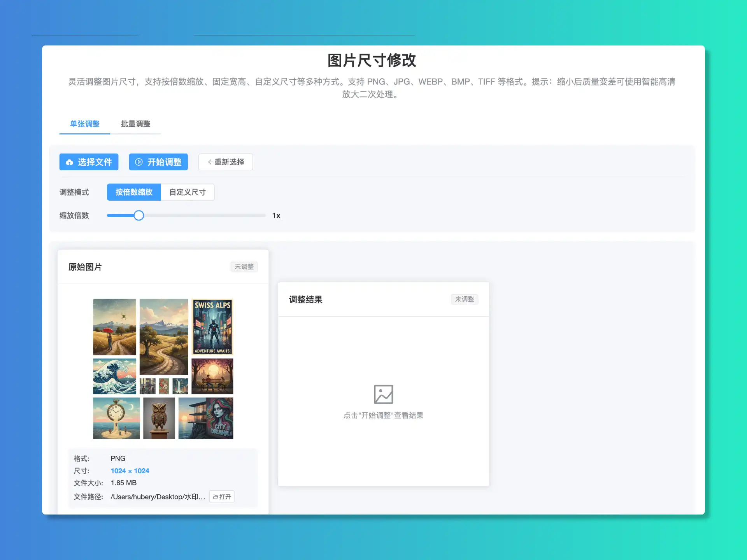Click 打开 to reveal the file path

click(222, 497)
